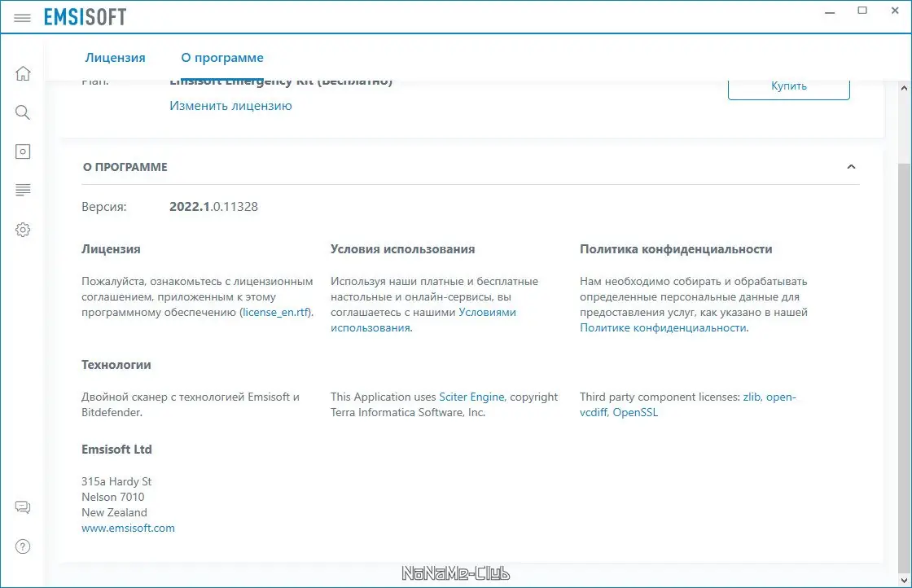Open license_en.rtf link
Image resolution: width=912 pixels, height=588 pixels.
(276, 312)
